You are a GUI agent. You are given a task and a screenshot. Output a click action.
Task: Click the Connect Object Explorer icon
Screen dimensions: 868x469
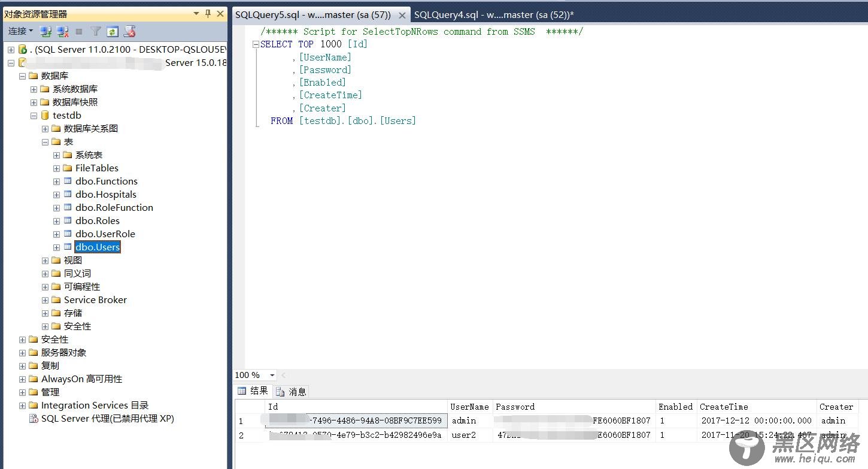45,32
